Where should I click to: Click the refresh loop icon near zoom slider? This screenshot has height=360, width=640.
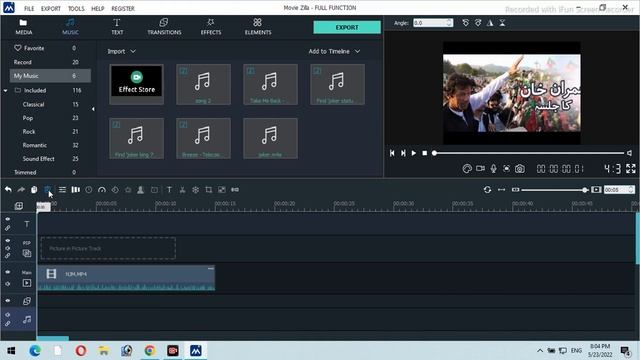[x=487, y=190]
